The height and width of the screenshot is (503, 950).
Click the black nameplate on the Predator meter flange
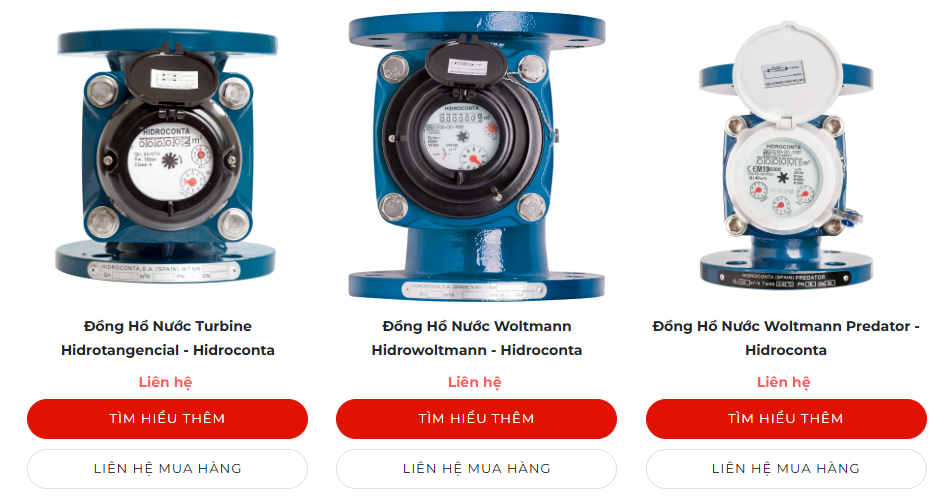point(785,279)
